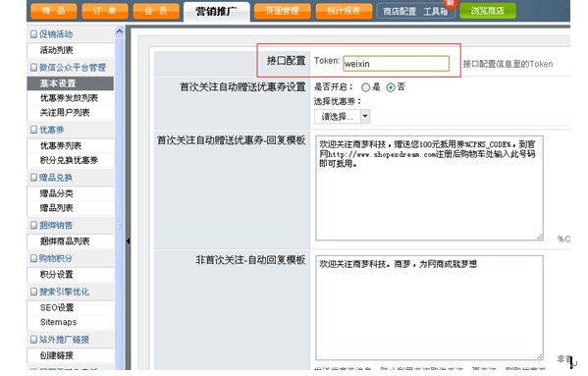Click the sidebar collapse triangle handle
This screenshot has height=376, width=588.
(128, 242)
